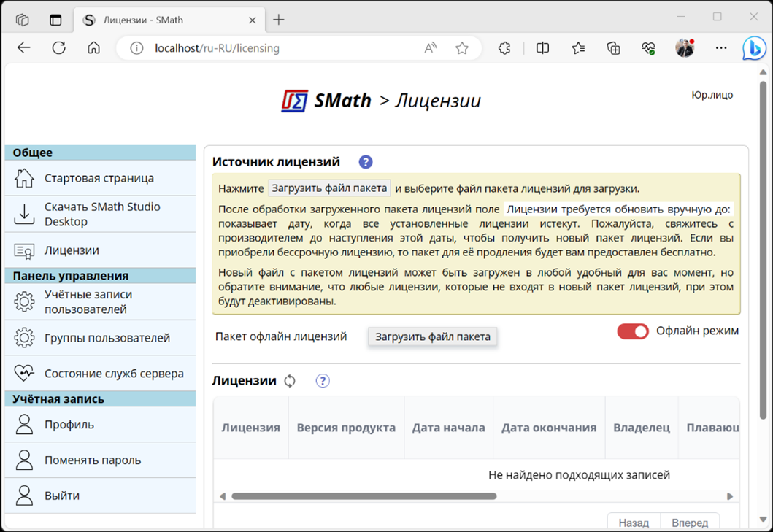Open Профиль in account menu
The image size is (773, 532).
tap(100, 425)
